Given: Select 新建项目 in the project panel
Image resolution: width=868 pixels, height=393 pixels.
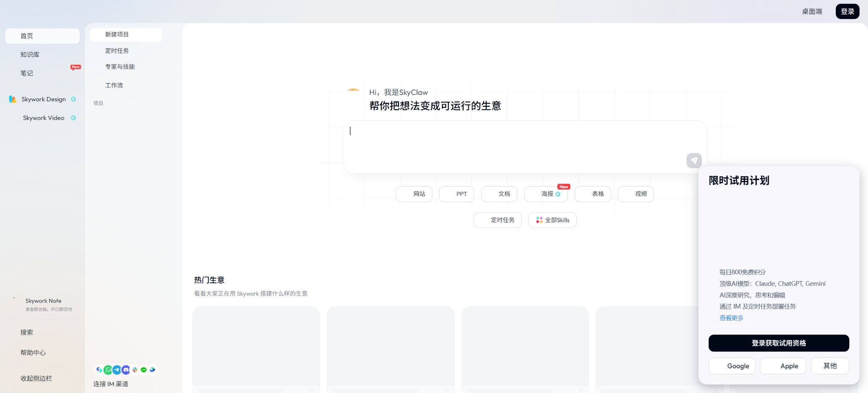Looking at the screenshot, I should pos(126,35).
